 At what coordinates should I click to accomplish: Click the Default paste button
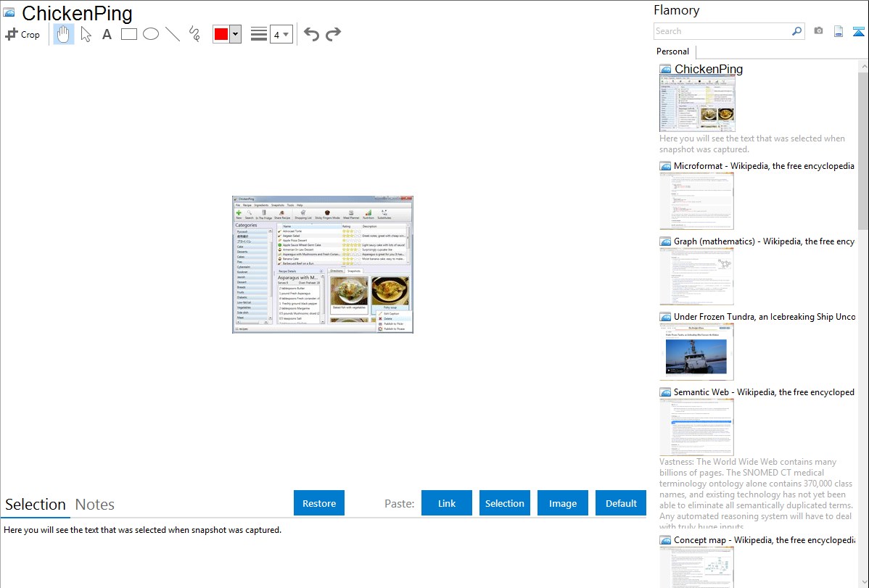(x=621, y=503)
